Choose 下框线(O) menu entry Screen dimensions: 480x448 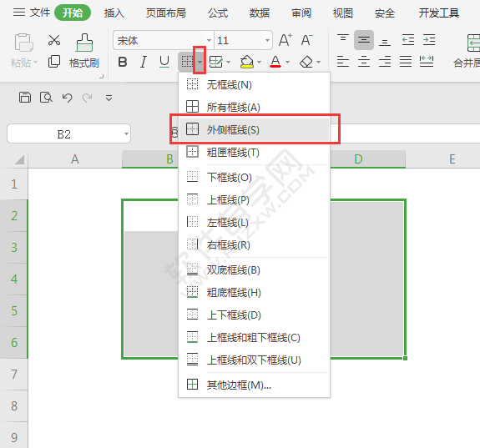[x=254, y=177]
